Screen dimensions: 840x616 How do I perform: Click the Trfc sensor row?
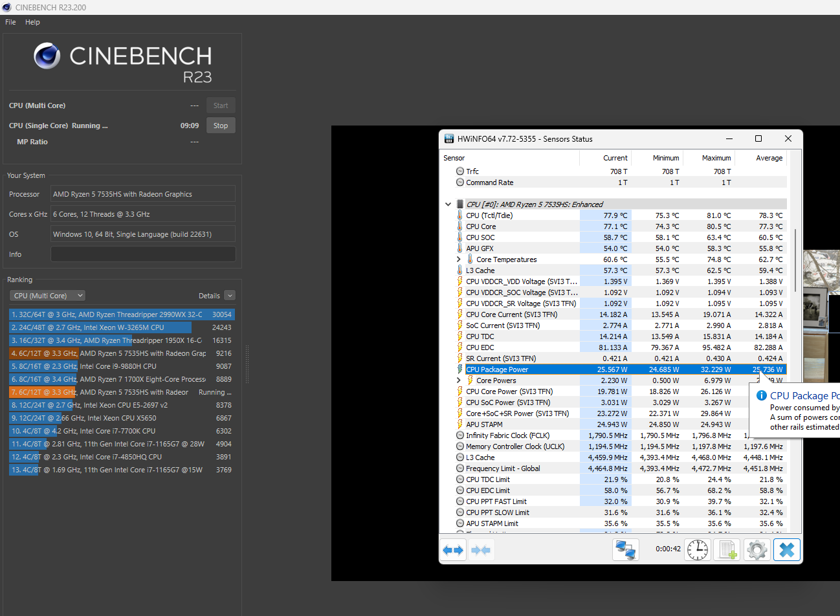point(613,171)
